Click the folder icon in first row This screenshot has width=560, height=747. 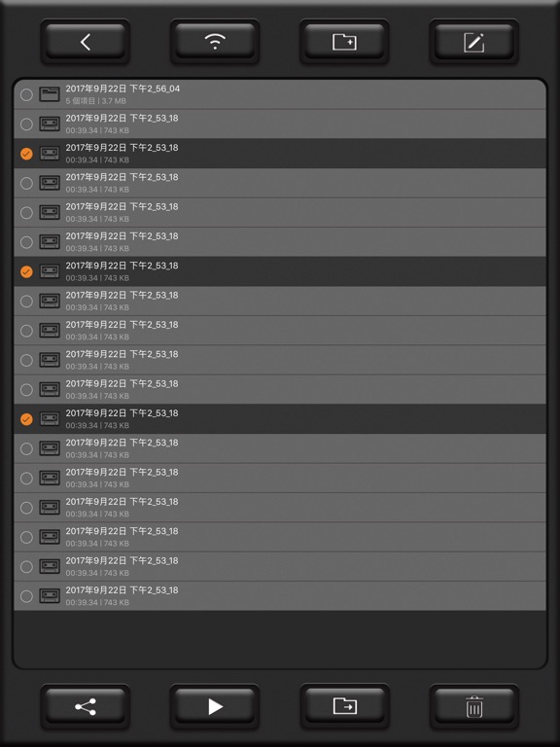click(50, 94)
